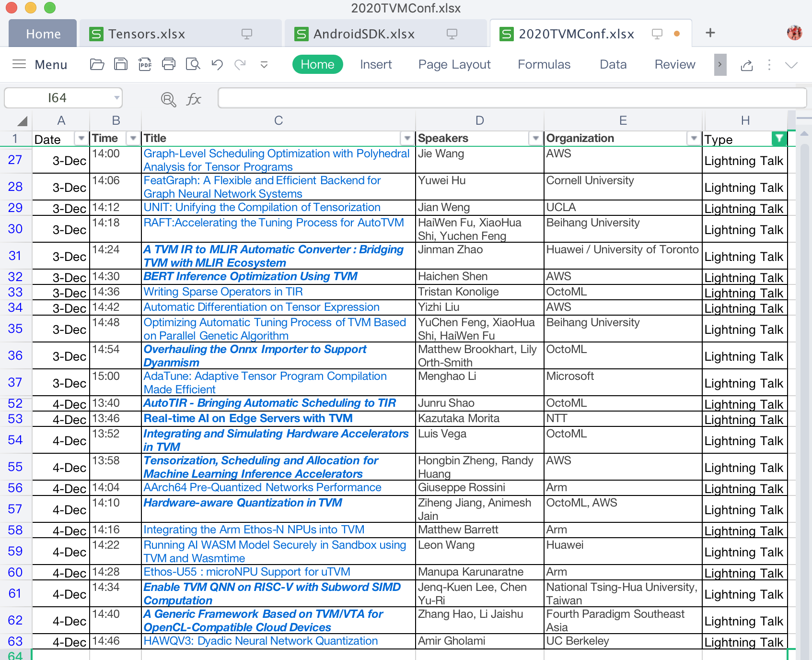Undo the last action
Viewport: 812px width, 660px height.
pos(217,64)
